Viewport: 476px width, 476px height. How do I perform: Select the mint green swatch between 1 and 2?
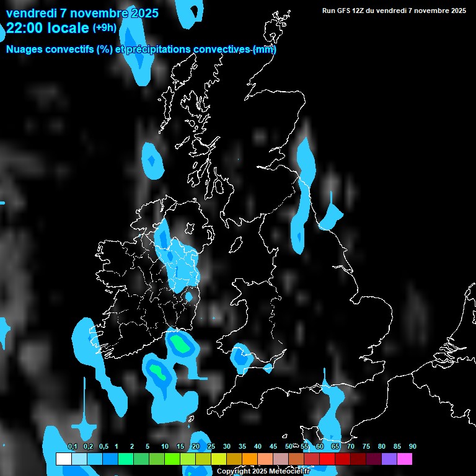coord(125,459)
